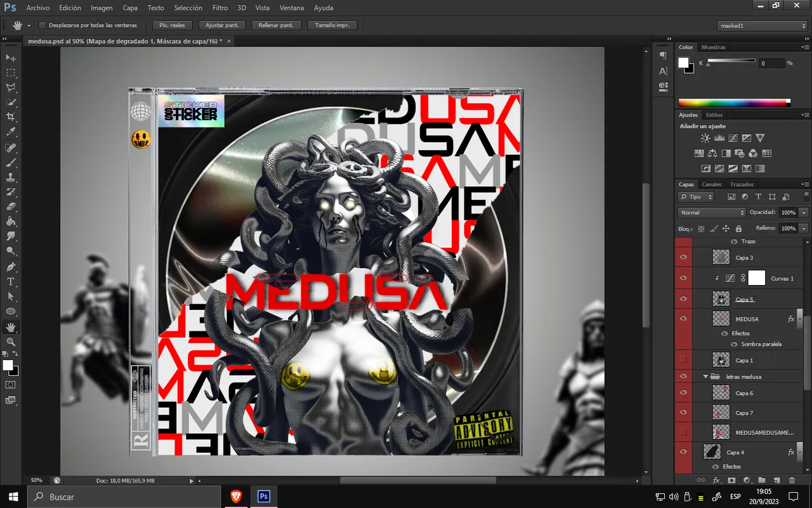The width and height of the screenshot is (812, 508).
Task: Select the Zoom magnifier tool
Action: pos(11,342)
